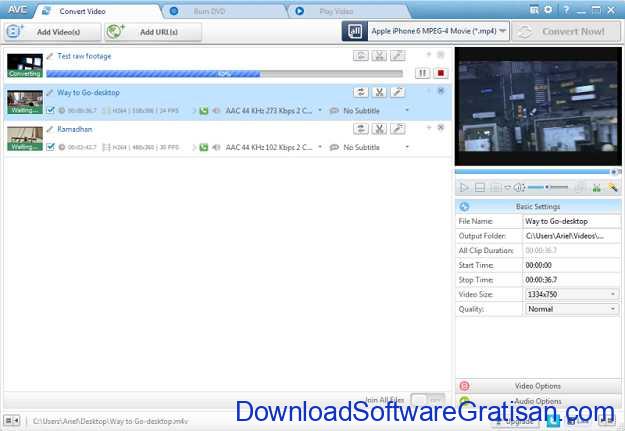The width and height of the screenshot is (625, 431).
Task: Click the first tool icon for Test raw footage
Action: click(x=361, y=56)
